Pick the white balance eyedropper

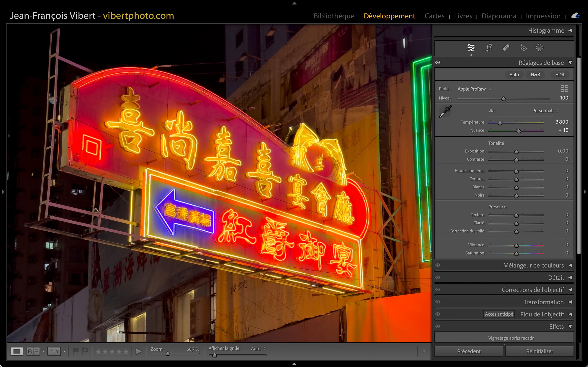pos(445,111)
